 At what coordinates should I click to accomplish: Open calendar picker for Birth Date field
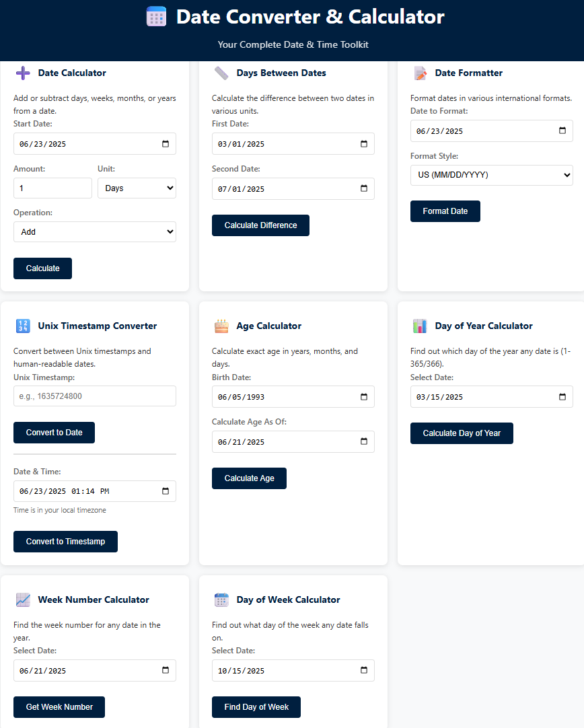[364, 396]
